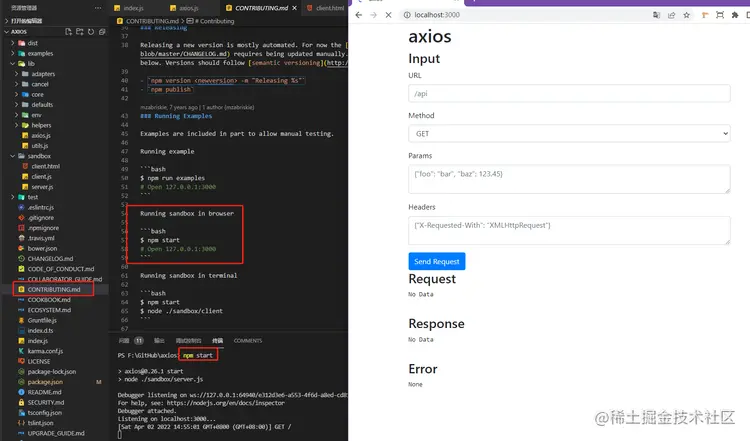Go forward in the browser
Image resolution: width=750 pixels, height=441 pixels.
374,15
